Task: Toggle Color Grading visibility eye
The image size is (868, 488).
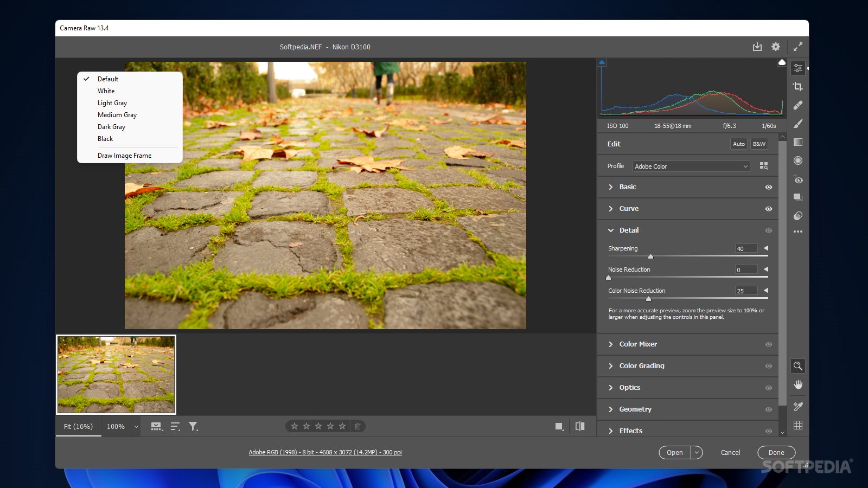Action: 769,366
